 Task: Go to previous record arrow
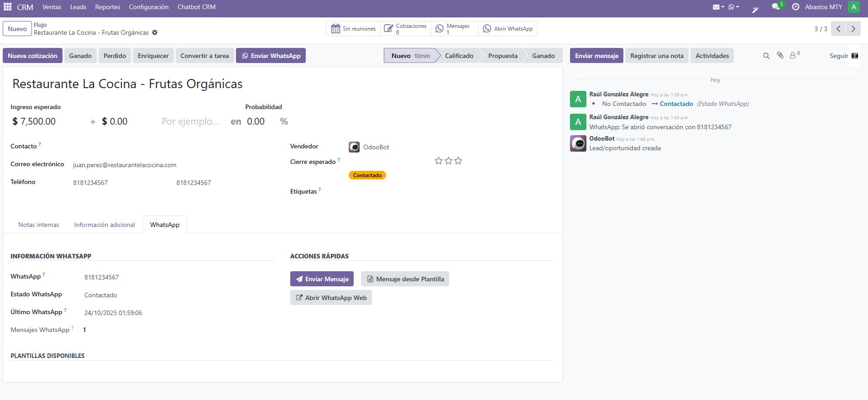pos(838,29)
